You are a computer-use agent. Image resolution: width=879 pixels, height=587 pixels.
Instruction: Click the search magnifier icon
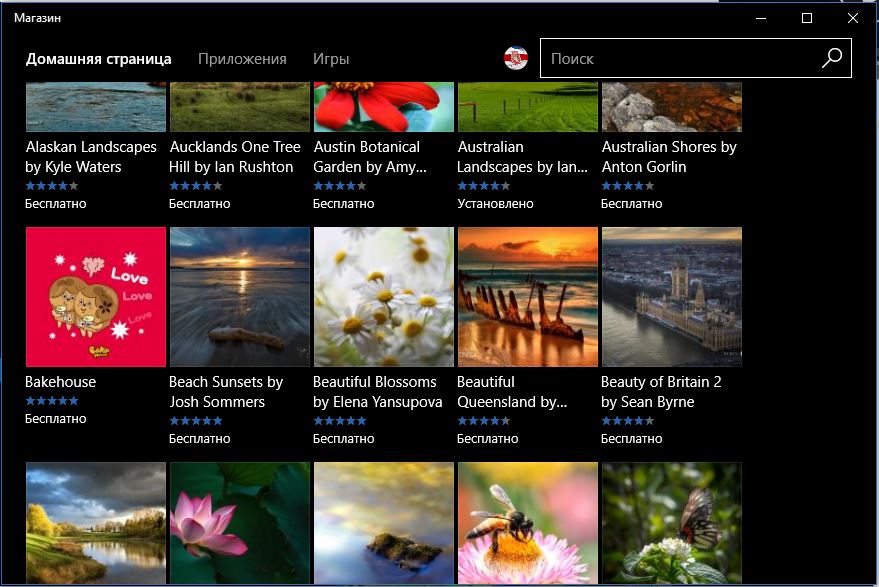832,58
